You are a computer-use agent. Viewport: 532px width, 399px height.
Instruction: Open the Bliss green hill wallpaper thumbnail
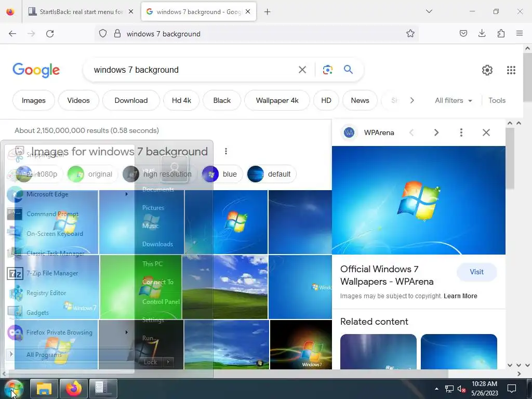[x=224, y=287]
